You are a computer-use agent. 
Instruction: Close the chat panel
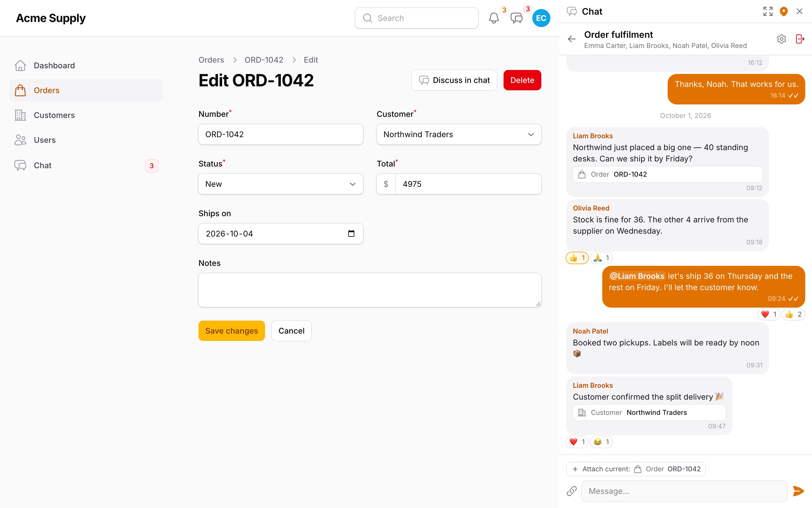(x=800, y=11)
